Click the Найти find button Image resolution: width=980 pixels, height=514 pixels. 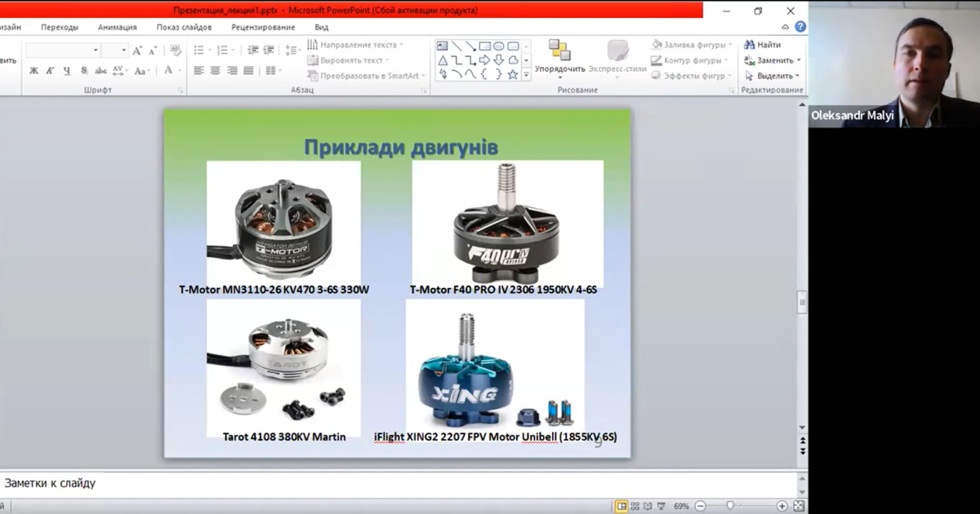[x=763, y=45]
